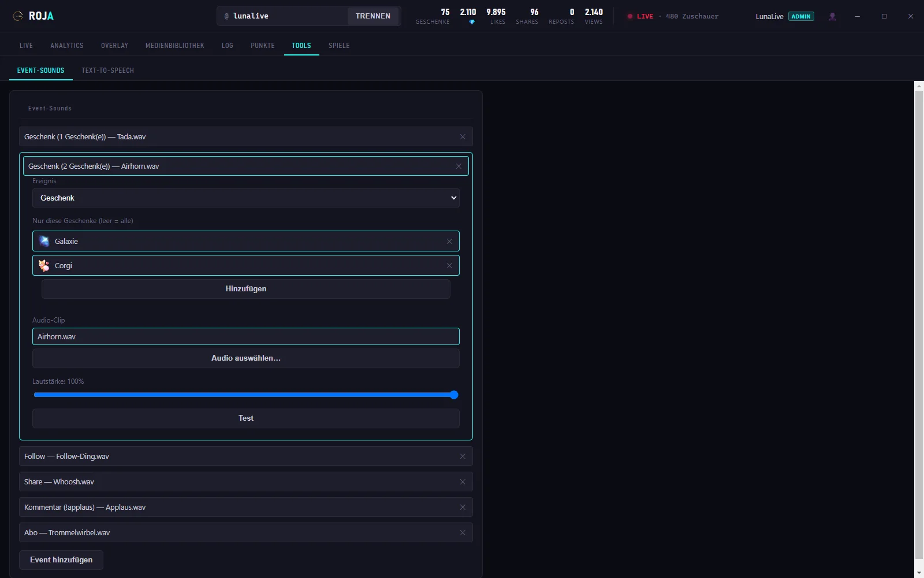
Task: Click the middle of the Lautstärke slider track
Action: pos(246,395)
